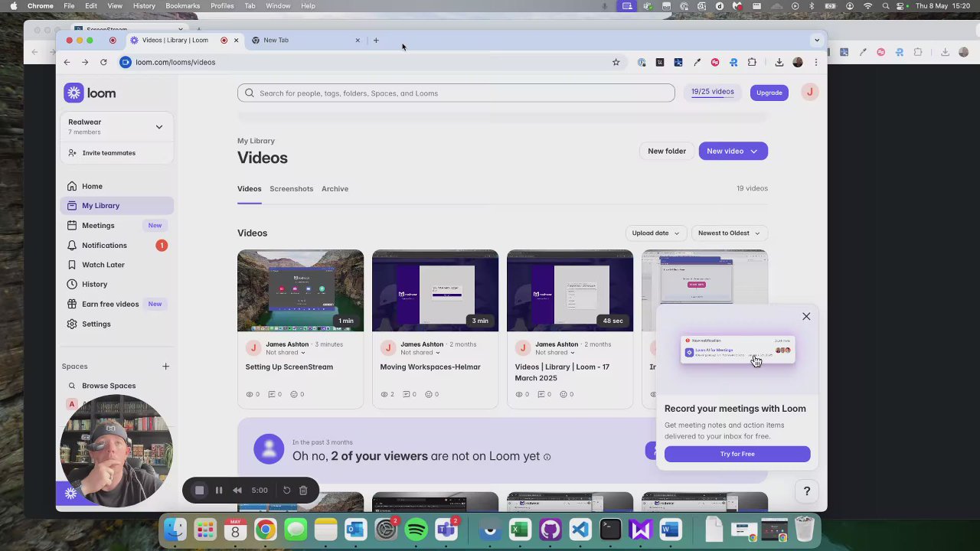The width and height of the screenshot is (980, 551).
Task: Expand Not shared on Setting Up ScreenStream
Action: coord(286,353)
